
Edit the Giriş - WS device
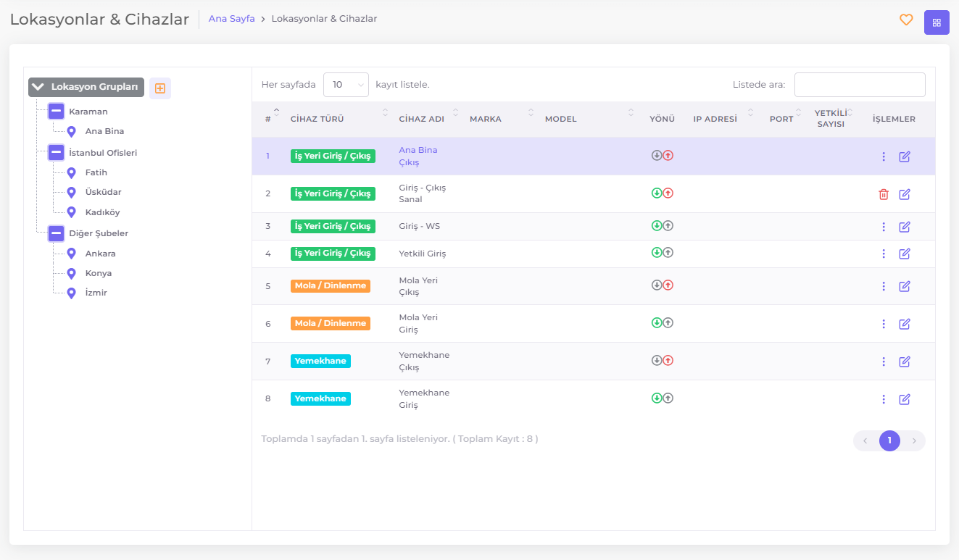905,227
